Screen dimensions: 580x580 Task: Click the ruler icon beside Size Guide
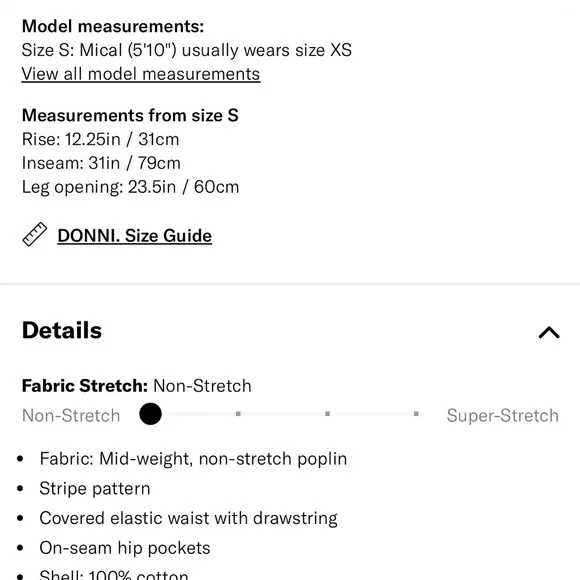click(34, 235)
